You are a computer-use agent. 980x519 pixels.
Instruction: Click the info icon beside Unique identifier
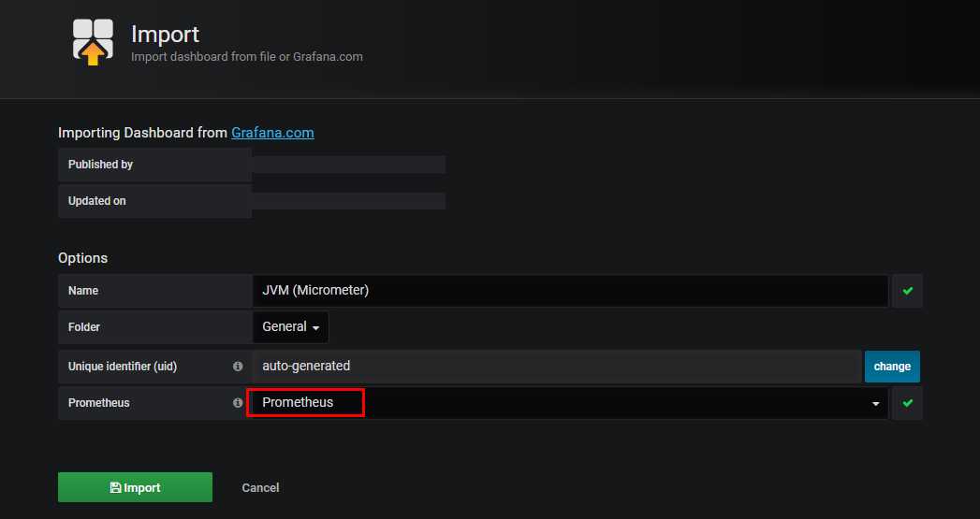(238, 367)
